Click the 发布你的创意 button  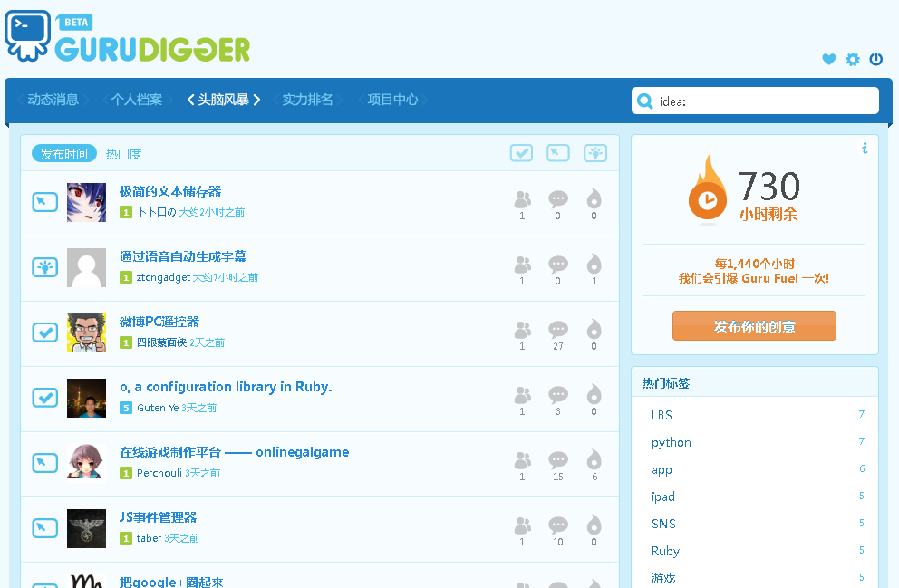(x=754, y=326)
